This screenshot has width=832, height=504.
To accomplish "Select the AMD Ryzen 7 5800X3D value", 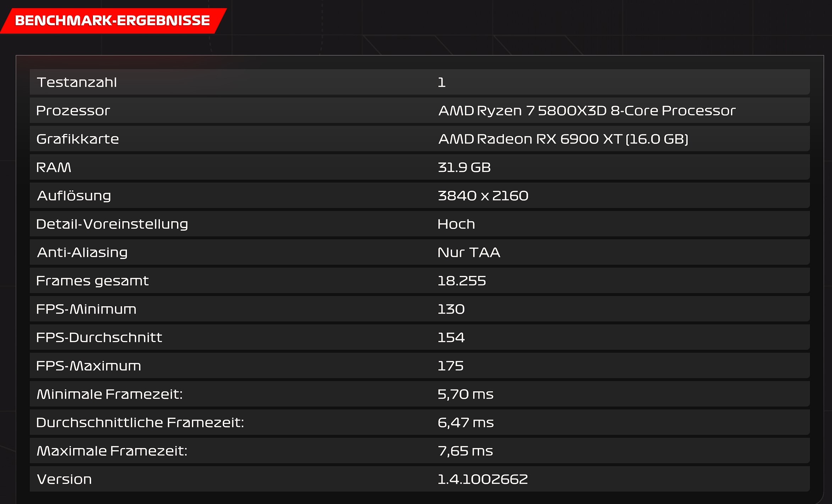I will coord(587,111).
